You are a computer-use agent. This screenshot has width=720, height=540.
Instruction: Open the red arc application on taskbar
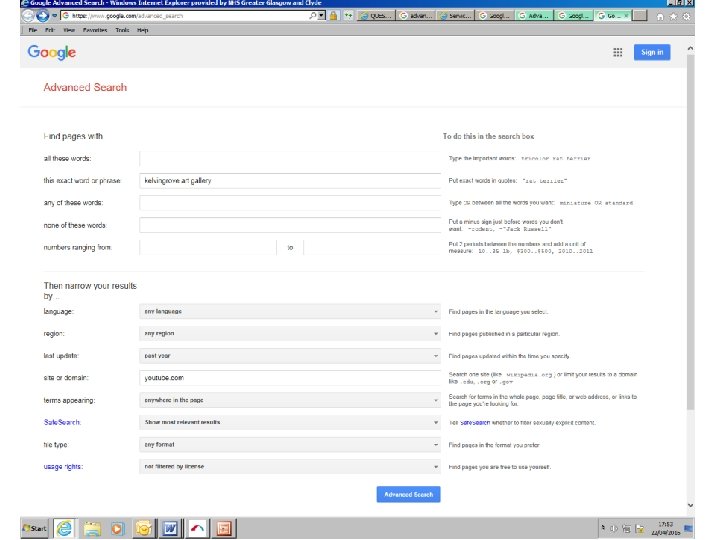pos(197,529)
